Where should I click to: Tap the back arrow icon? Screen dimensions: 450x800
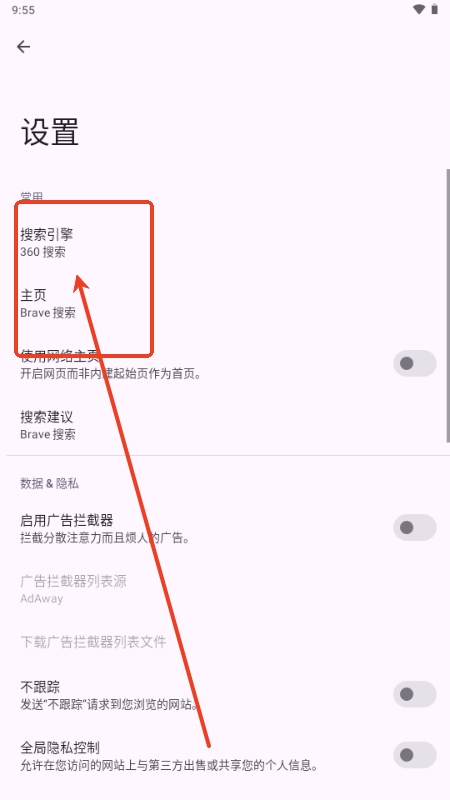tap(23, 47)
